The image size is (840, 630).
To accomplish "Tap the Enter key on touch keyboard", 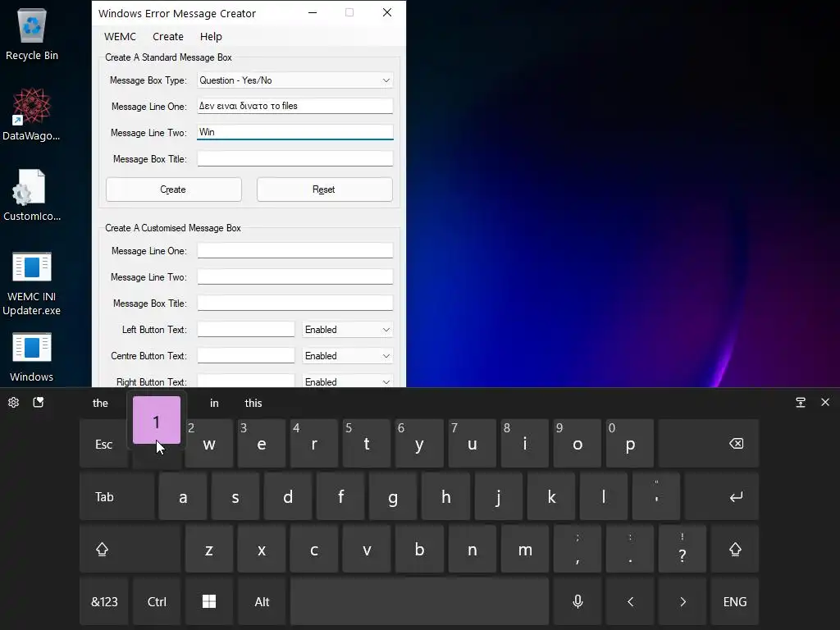I will (722, 496).
